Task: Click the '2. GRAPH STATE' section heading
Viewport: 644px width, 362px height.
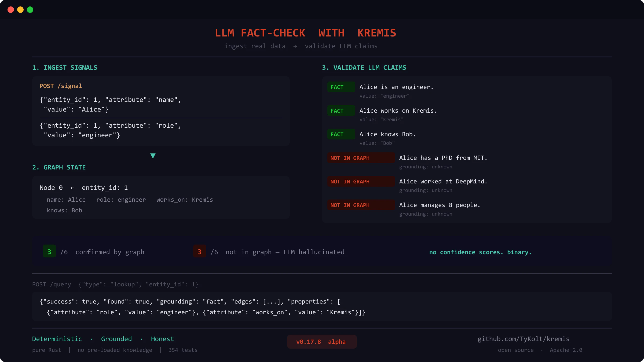Action: [x=59, y=167]
